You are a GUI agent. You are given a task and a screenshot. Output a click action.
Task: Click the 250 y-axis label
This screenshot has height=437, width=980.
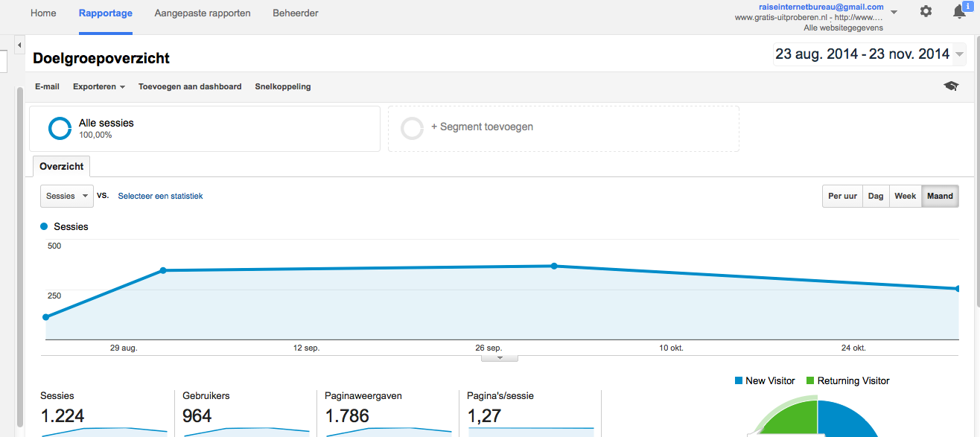tap(54, 296)
